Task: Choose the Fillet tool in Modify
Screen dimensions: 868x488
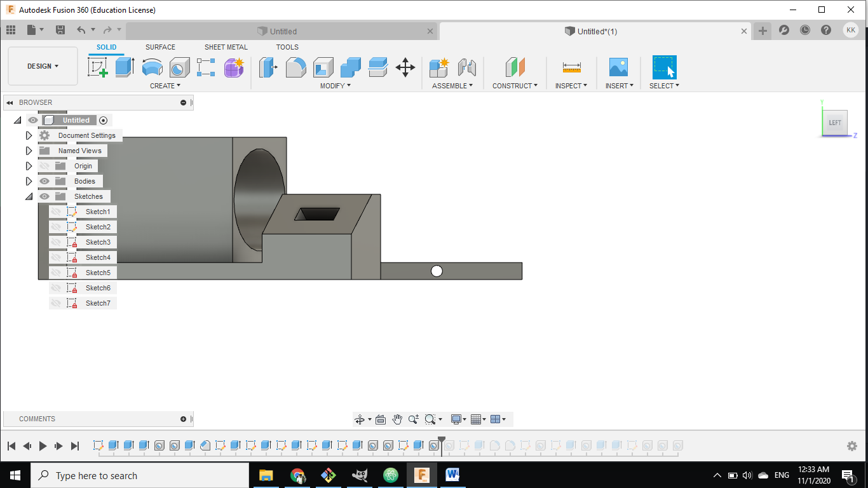Action: click(295, 67)
